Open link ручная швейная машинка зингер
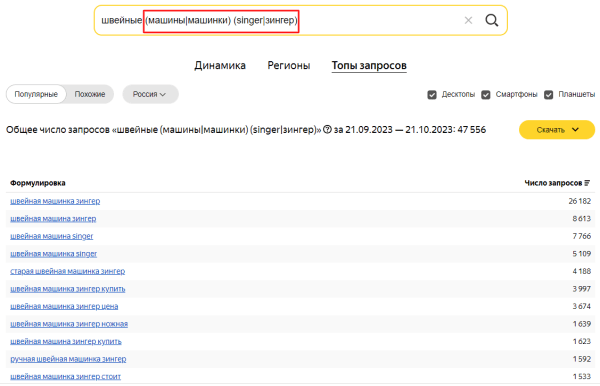The image size is (600, 386). 68,359
